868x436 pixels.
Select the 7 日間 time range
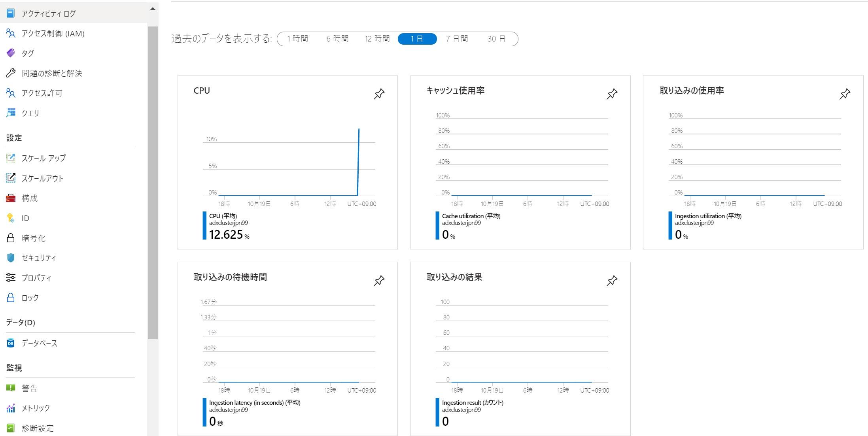coord(457,39)
